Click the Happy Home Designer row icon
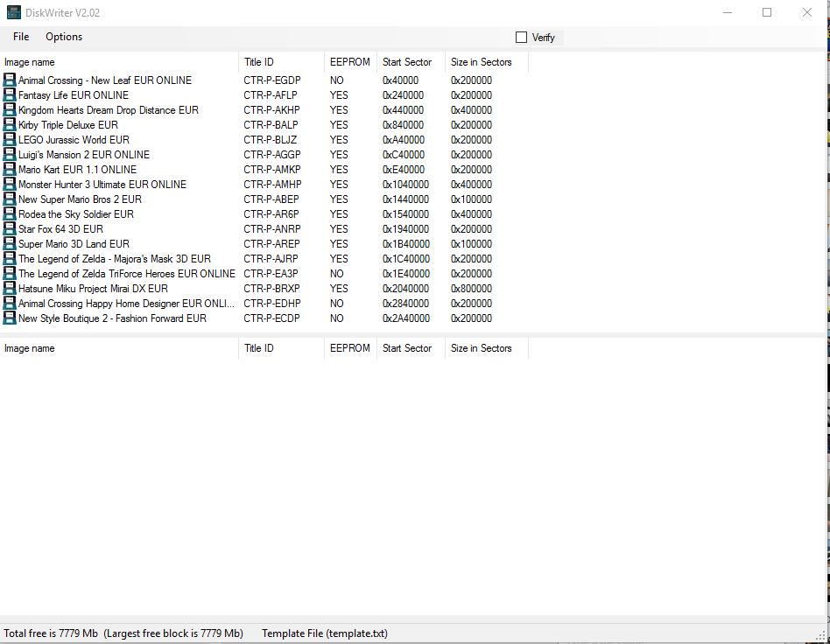The image size is (830, 644). tap(10, 303)
